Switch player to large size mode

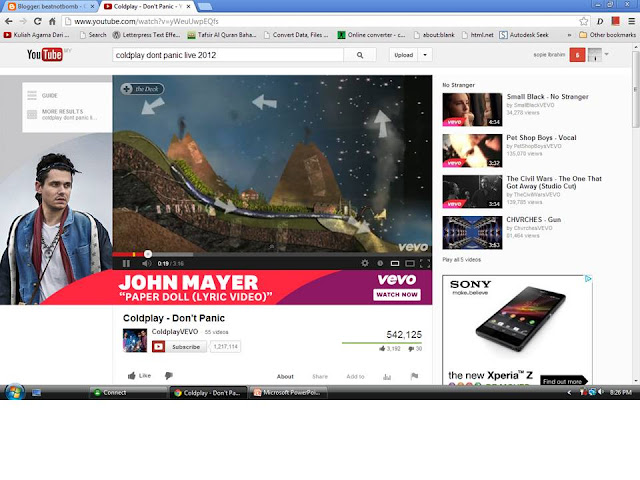tap(410, 263)
